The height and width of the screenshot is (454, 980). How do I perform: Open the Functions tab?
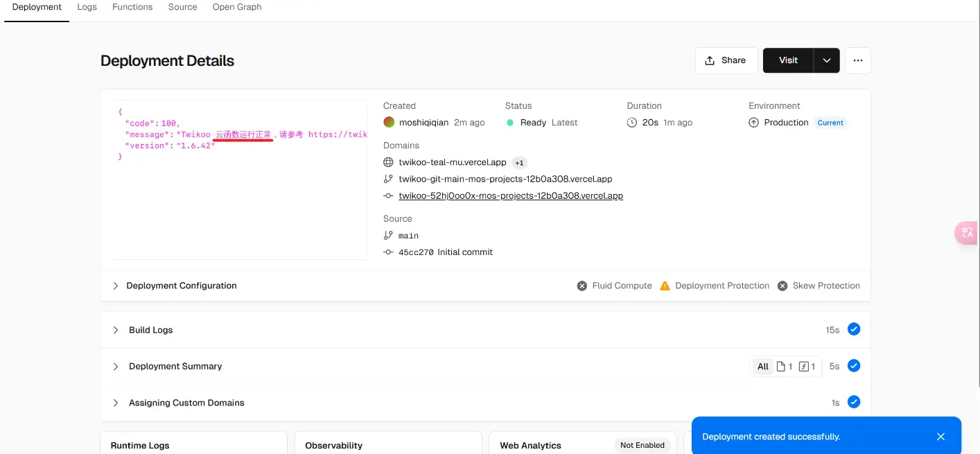[x=132, y=7]
